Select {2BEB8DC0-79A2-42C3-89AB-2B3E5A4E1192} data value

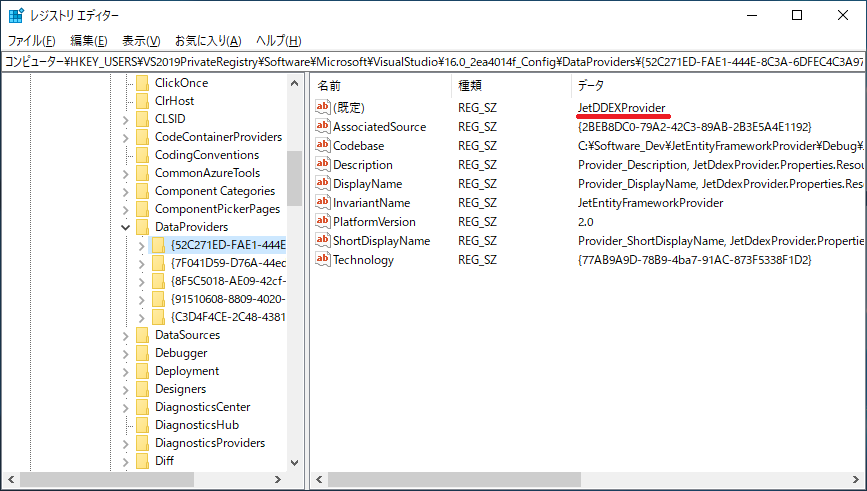[x=694, y=127]
